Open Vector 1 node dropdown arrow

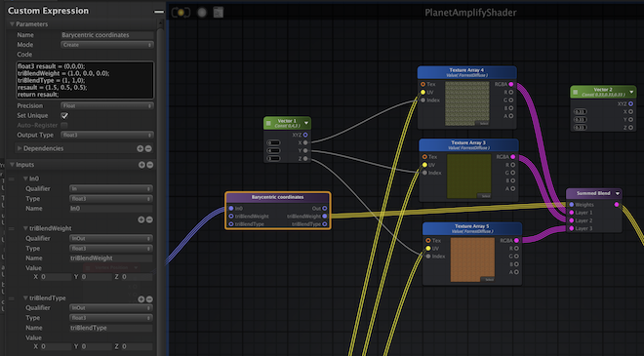click(306, 123)
